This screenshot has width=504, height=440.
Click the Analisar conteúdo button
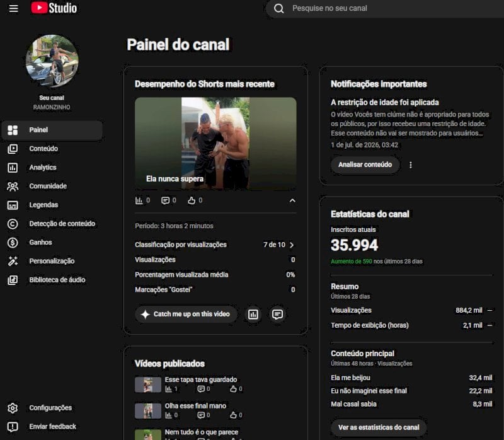coord(365,165)
